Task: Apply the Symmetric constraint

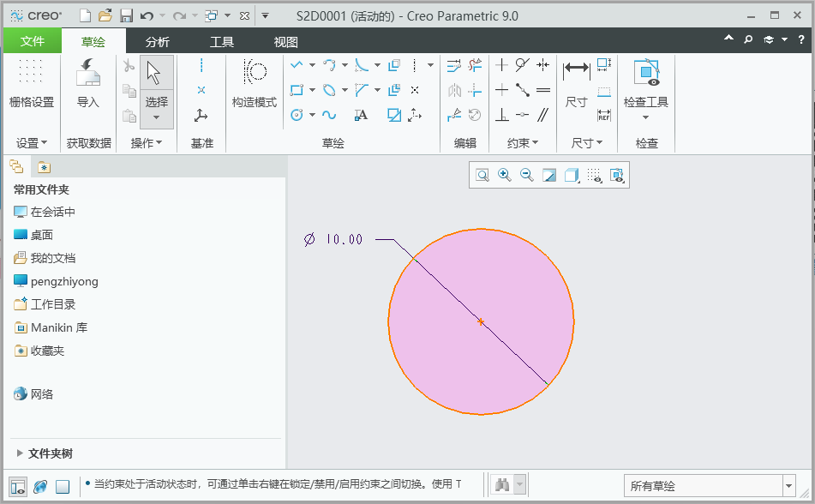Action: coord(543,65)
